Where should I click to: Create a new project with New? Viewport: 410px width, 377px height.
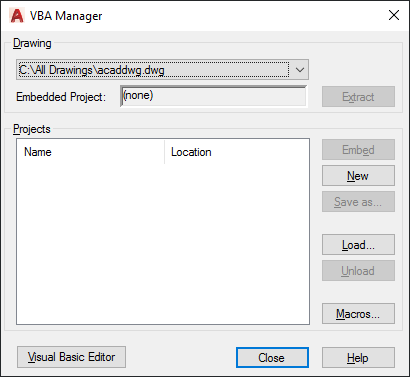358,176
